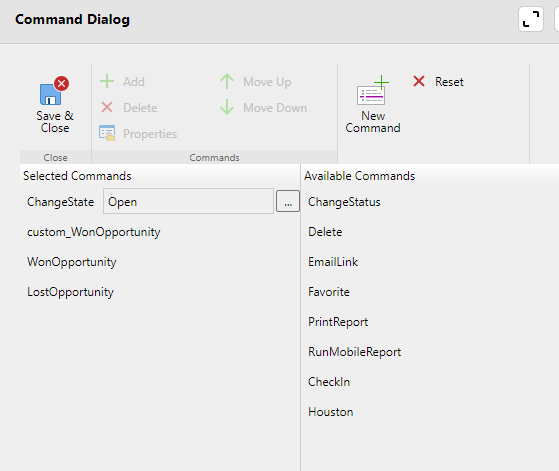Click the Reset text button

[449, 82]
